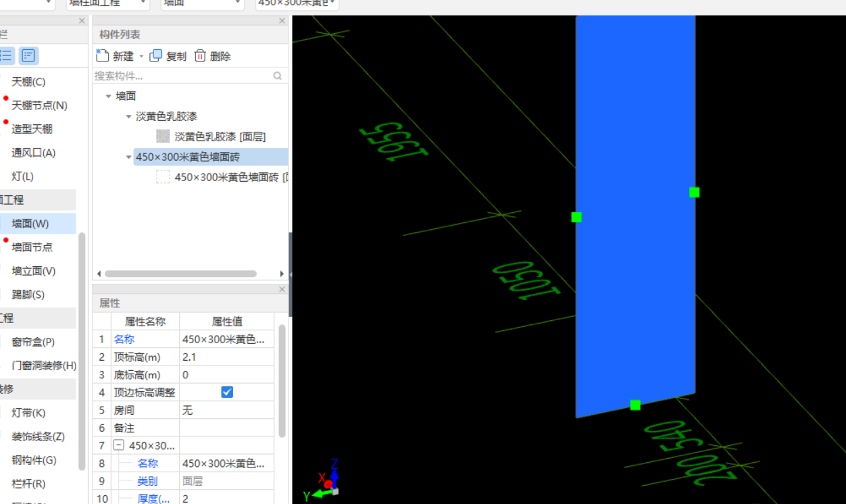Screen dimensions: 846x504
Task: Select green grip on wall right edge
Action: (694, 192)
